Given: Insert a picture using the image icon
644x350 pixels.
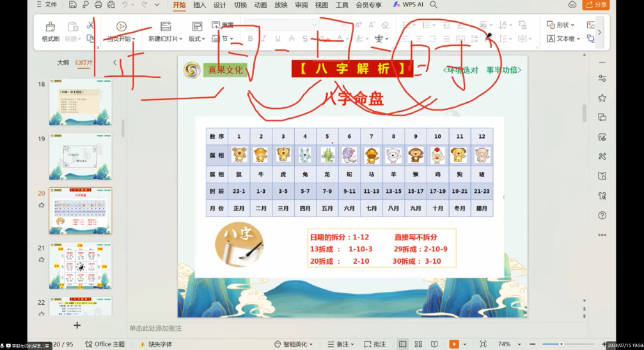Looking at the screenshot, I should pyautogui.click(x=591, y=26).
